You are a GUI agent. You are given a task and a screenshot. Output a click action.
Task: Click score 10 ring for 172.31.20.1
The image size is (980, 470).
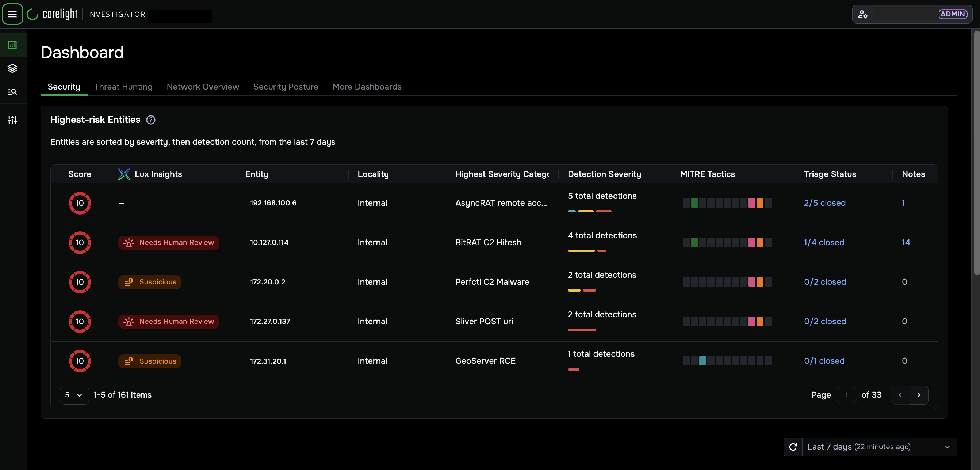pos(80,361)
